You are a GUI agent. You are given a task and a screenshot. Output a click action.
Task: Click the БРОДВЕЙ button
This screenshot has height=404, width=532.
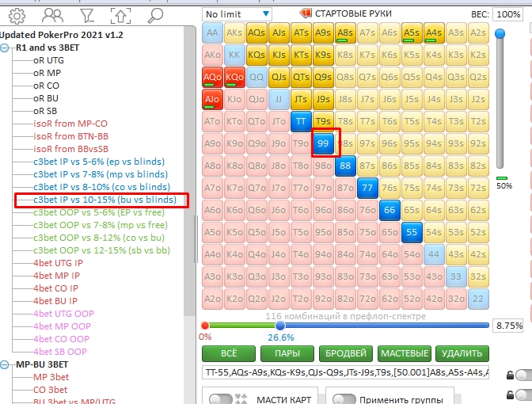click(346, 353)
